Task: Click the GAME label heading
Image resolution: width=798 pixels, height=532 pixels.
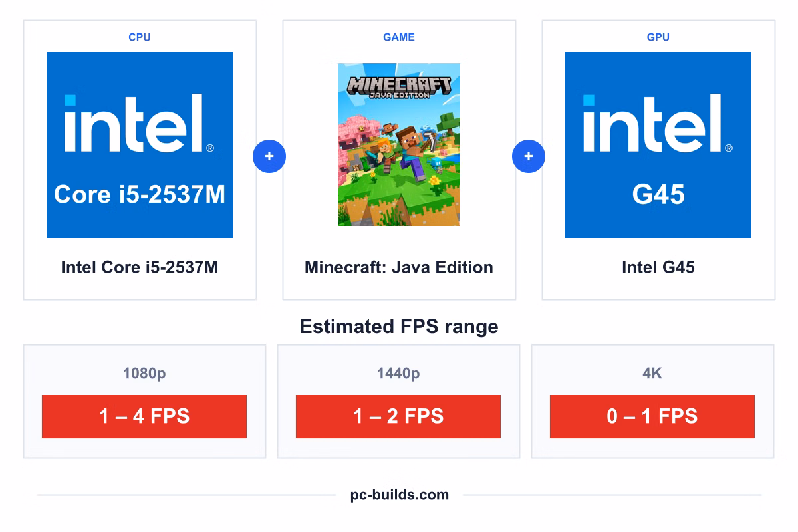Action: pos(399,37)
